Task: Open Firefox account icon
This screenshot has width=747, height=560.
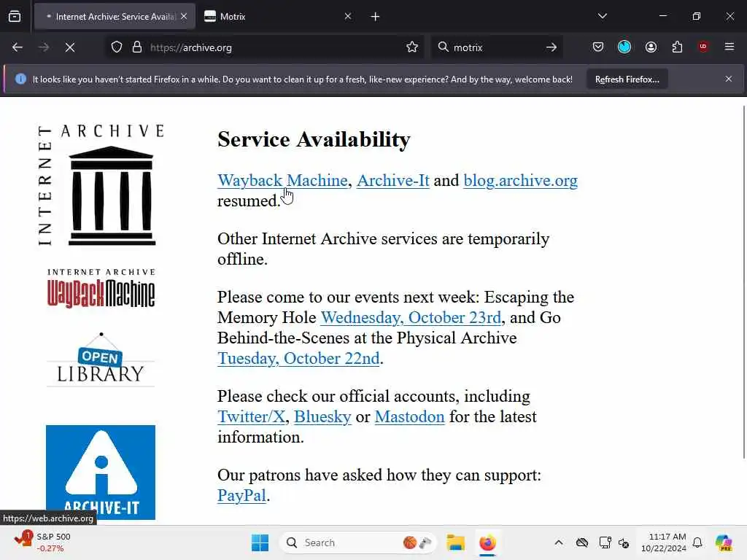Action: (x=651, y=47)
